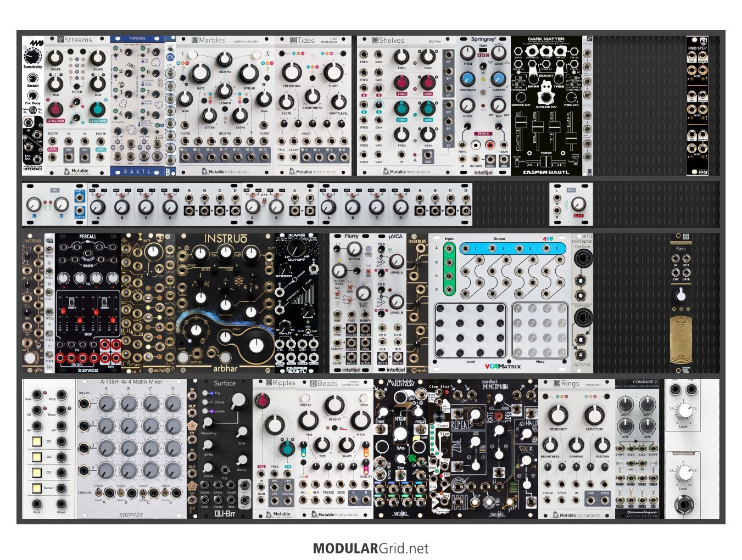
Task: Adjust the Headphones Level knob
Action: (x=684, y=472)
